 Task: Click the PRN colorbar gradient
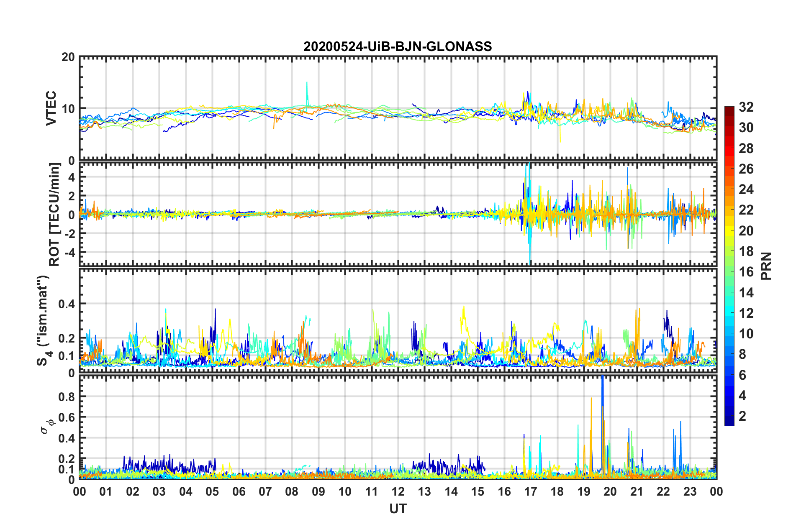(x=729, y=266)
